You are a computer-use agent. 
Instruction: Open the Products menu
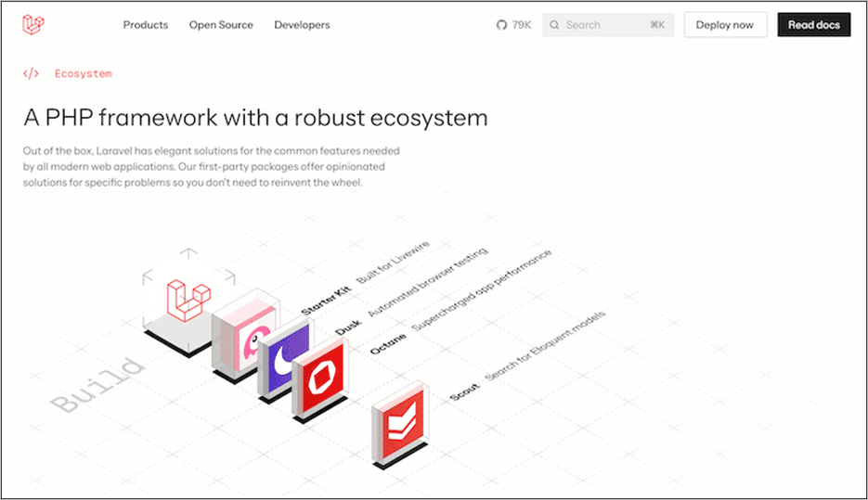click(x=146, y=25)
